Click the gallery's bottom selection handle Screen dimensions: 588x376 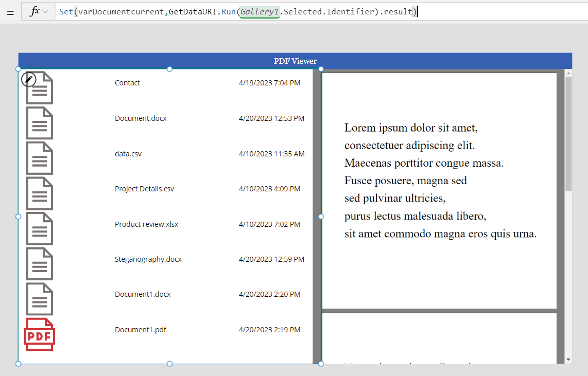169,364
